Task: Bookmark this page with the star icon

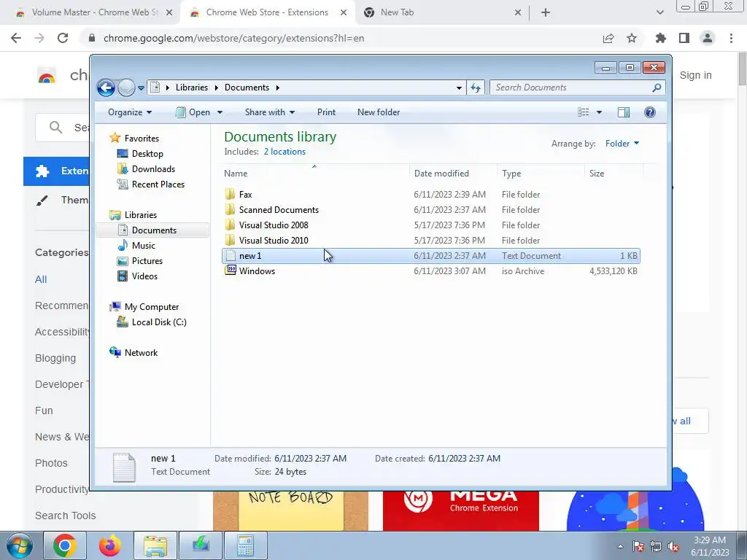Action: [x=632, y=38]
